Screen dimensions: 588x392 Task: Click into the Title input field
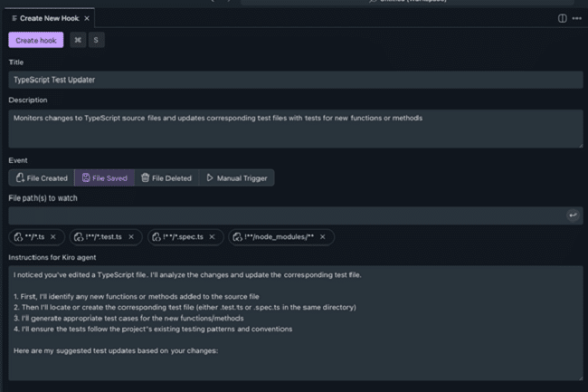(x=296, y=80)
